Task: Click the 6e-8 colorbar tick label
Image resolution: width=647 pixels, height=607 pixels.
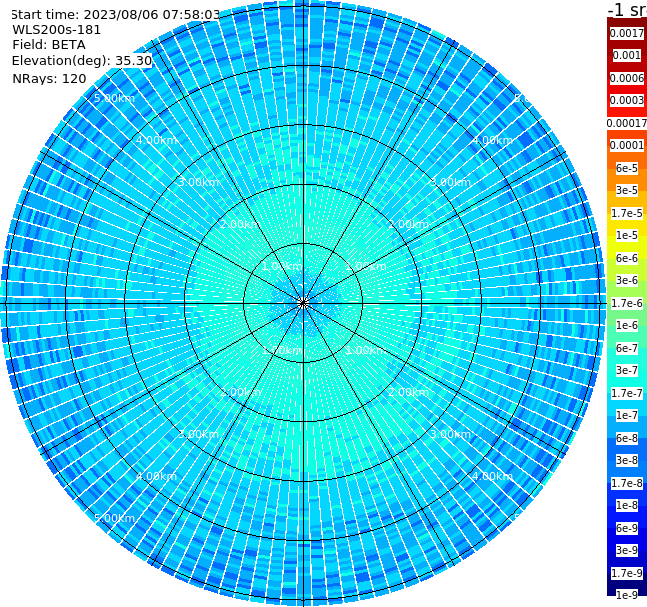Action: coord(627,438)
